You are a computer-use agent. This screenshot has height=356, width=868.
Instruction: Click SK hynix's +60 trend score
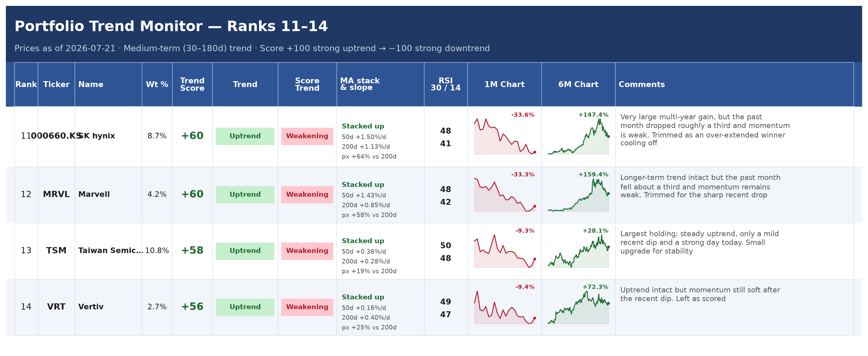coord(192,136)
